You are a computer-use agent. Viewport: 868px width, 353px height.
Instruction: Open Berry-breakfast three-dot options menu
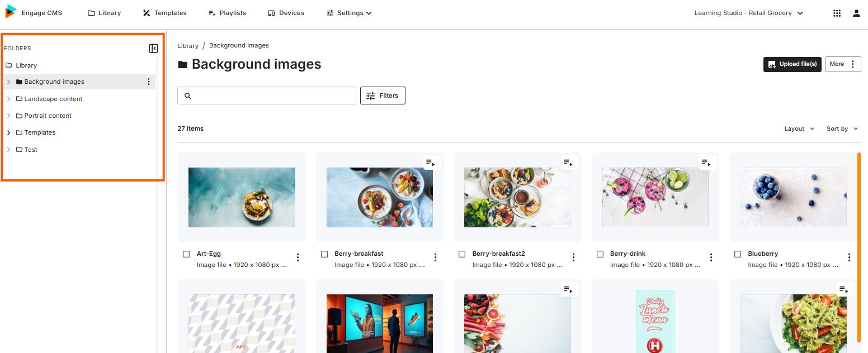436,257
